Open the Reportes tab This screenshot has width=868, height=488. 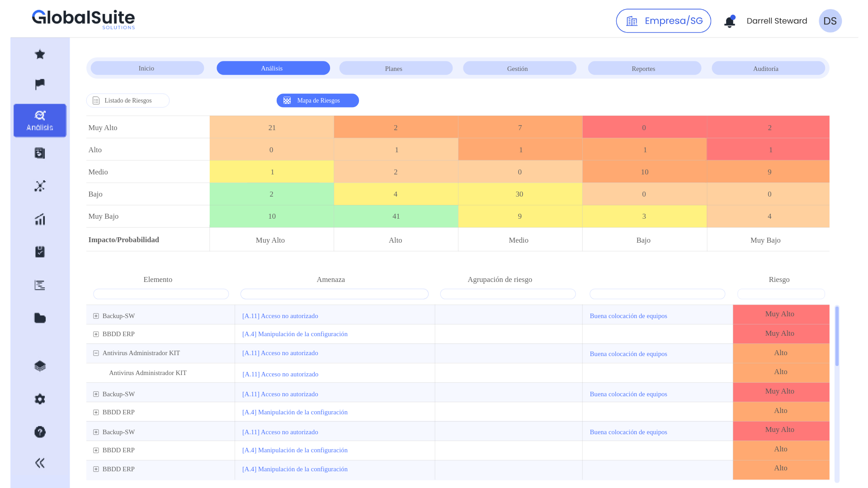(x=644, y=68)
